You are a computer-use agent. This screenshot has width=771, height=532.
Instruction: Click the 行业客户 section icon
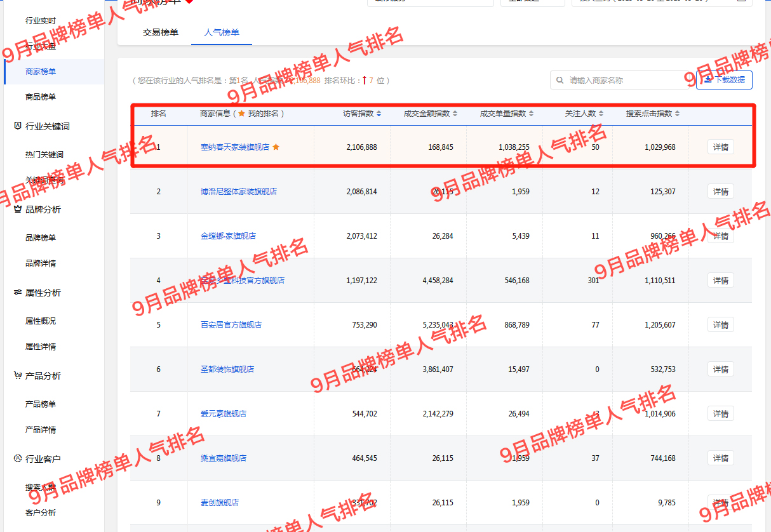[x=18, y=458]
